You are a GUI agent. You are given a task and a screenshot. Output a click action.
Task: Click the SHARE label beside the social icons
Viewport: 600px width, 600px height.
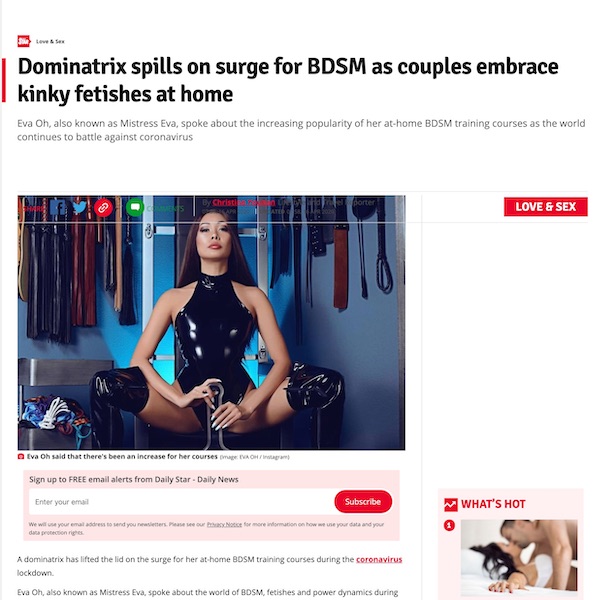[x=34, y=209]
